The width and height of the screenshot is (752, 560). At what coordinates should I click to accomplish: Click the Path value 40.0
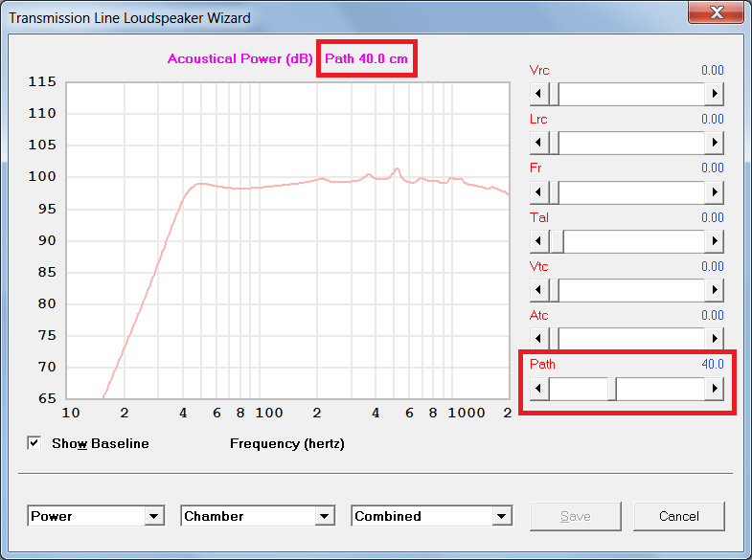712,364
